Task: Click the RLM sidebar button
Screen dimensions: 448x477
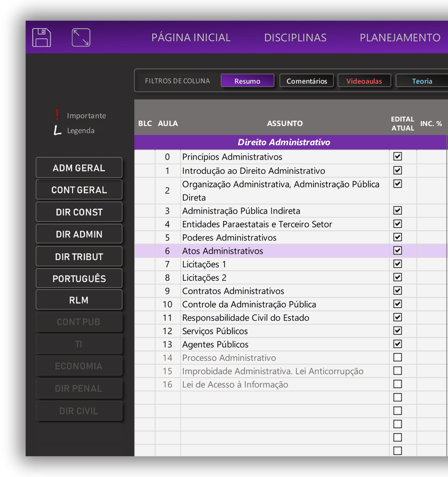Action: [79, 300]
